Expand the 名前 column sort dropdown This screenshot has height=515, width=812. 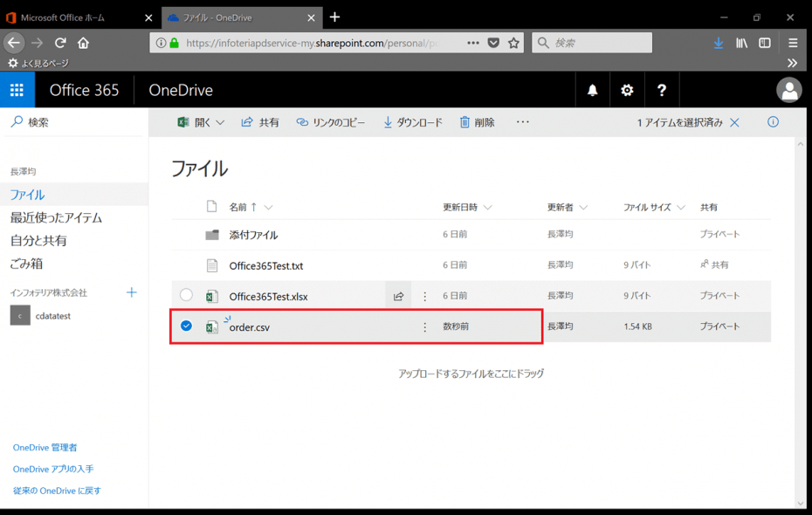(x=268, y=208)
